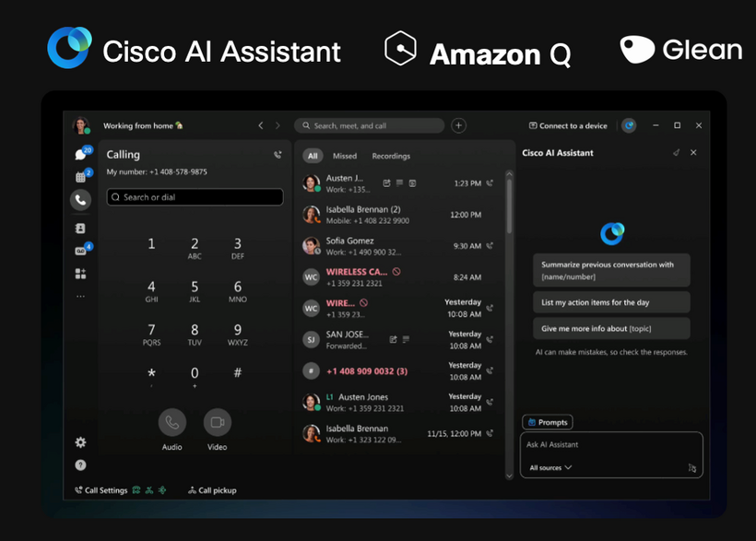Select the WIRELESS CA... 8:24 AM entry
This screenshot has width=756, height=541.
tap(398, 277)
